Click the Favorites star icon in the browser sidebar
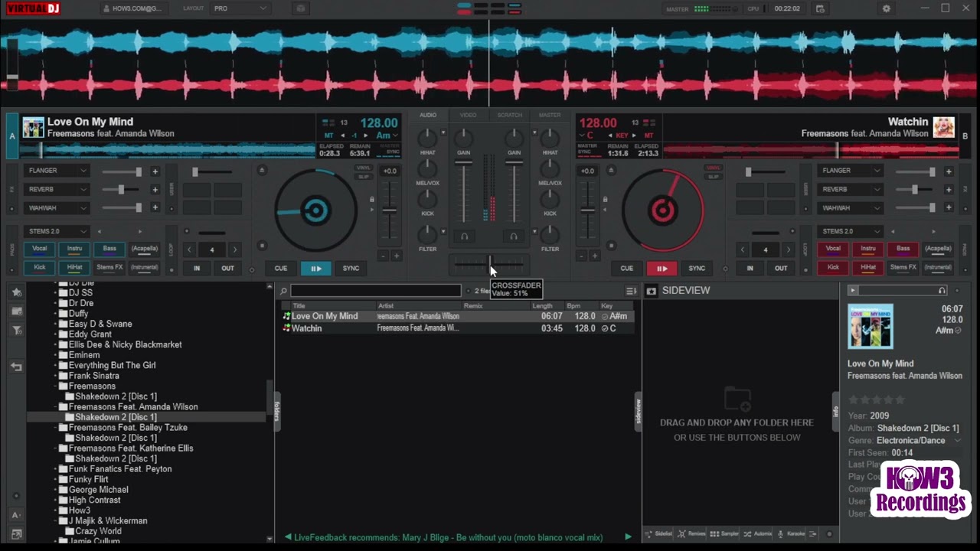Image resolution: width=980 pixels, height=551 pixels. tap(16, 292)
